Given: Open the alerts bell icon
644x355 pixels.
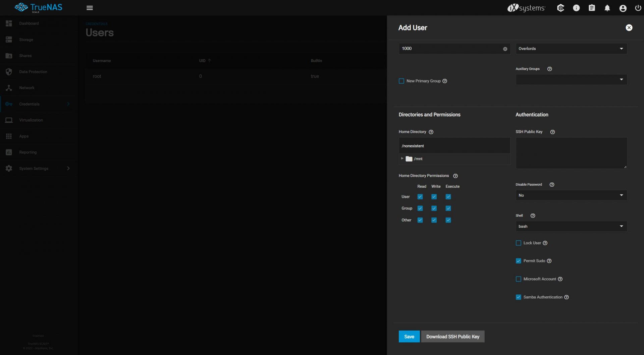Looking at the screenshot, I should coord(607,8).
